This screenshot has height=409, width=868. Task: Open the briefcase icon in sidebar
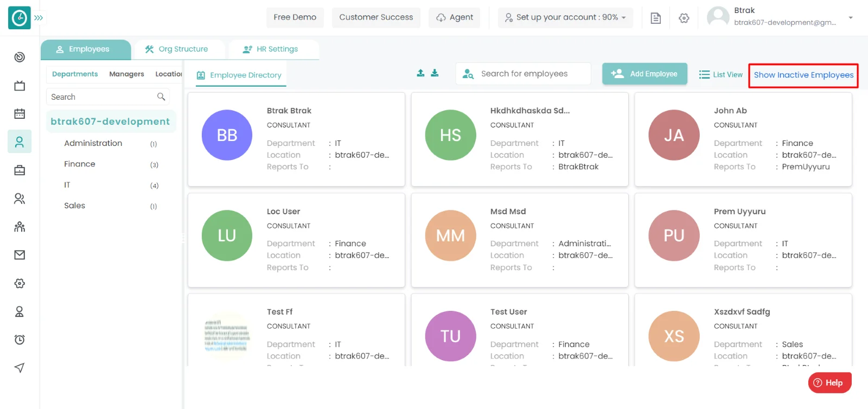20,170
